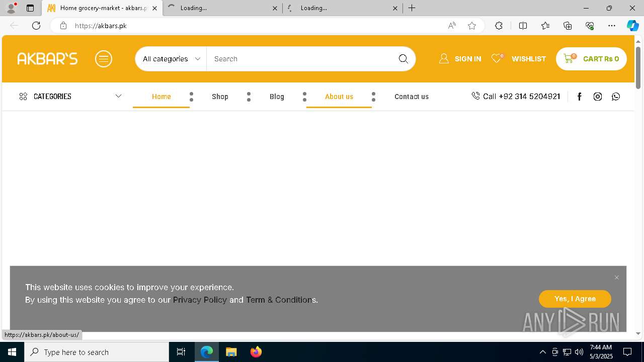The width and height of the screenshot is (644, 362).
Task: Open Copilot sidebar icon
Action: [632, 26]
